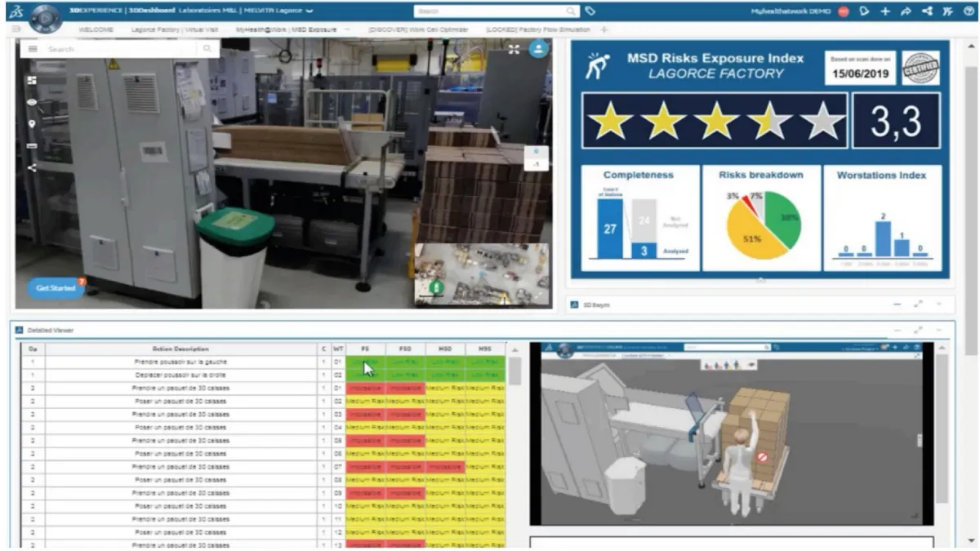Click the row 'Deplacer poussoir sur la droite'
The height and width of the screenshot is (551, 980).
[264, 375]
